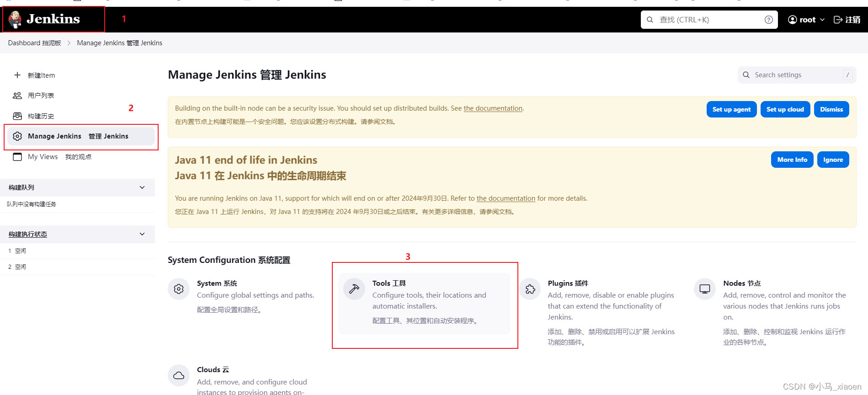
Task: Open the Nodes 节点 configuration title
Action: pos(742,283)
